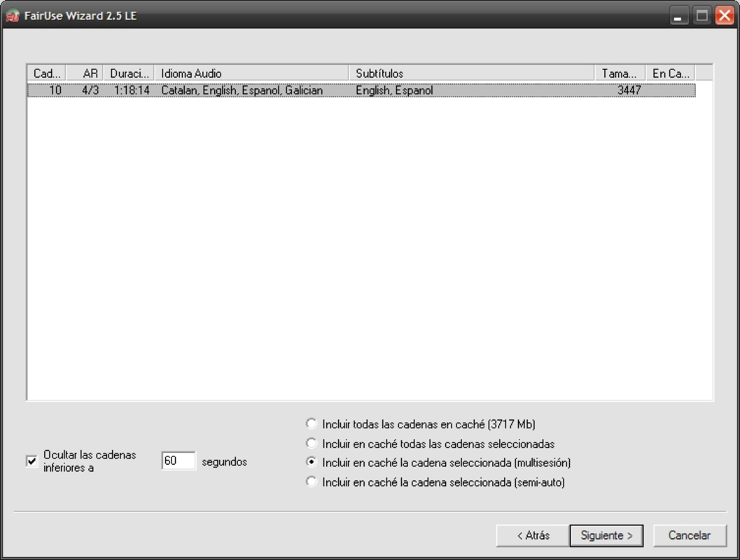Sort by the AR column header

click(85, 73)
